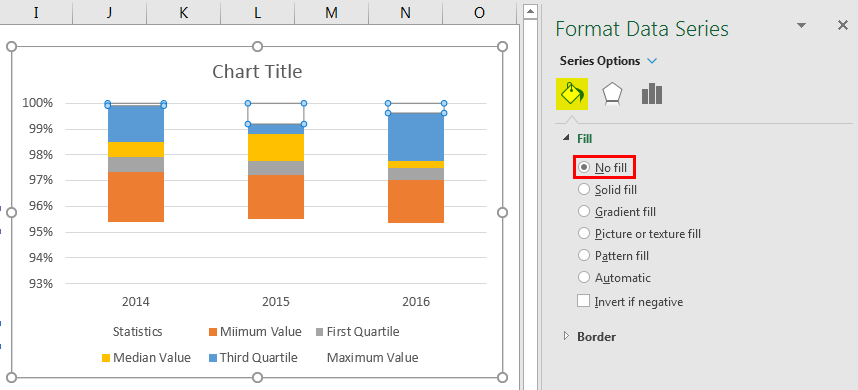Click the 2016 axis label
The image size is (858, 390).
(x=416, y=302)
